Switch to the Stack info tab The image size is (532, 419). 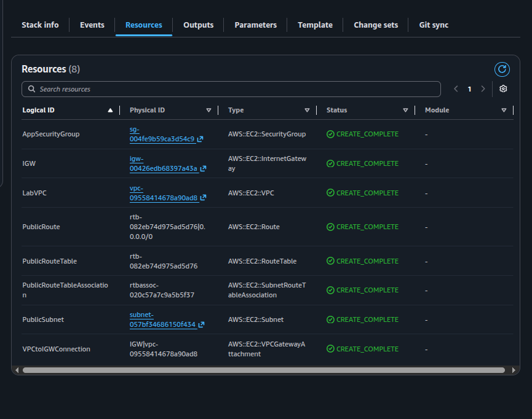click(x=40, y=25)
